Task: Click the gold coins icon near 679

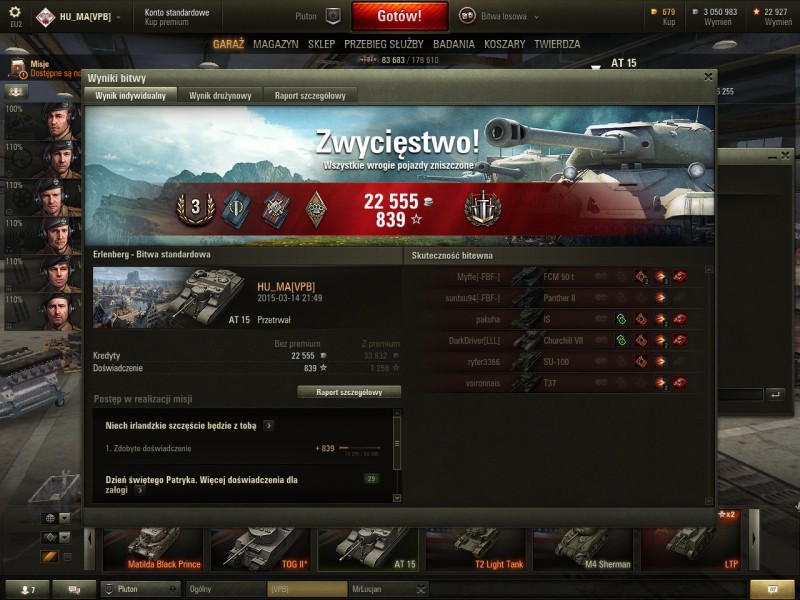Action: click(x=655, y=12)
